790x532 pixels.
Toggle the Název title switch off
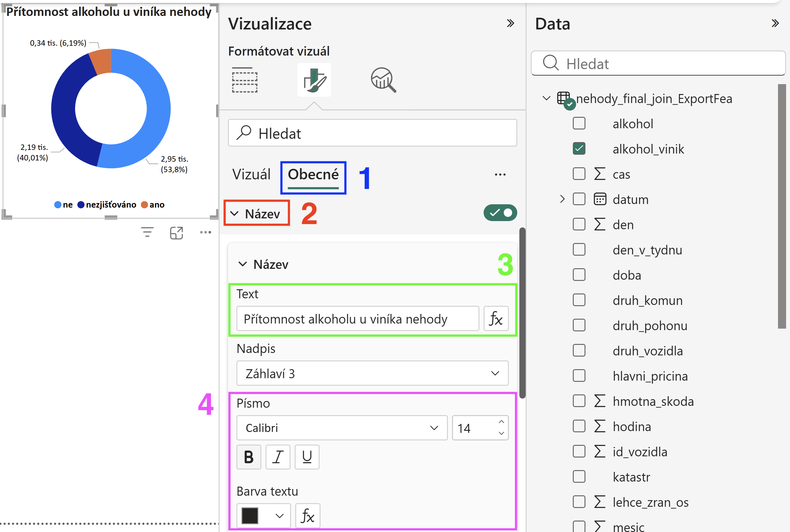[500, 213]
